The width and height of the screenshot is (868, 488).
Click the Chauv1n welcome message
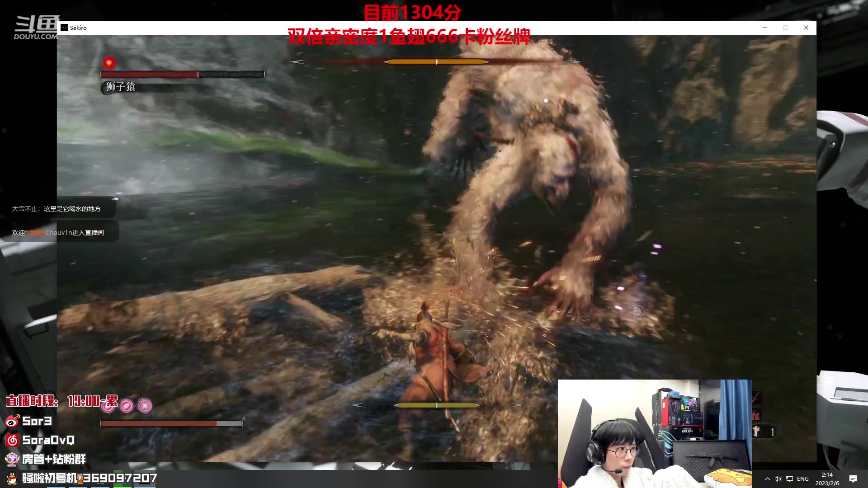(58, 233)
